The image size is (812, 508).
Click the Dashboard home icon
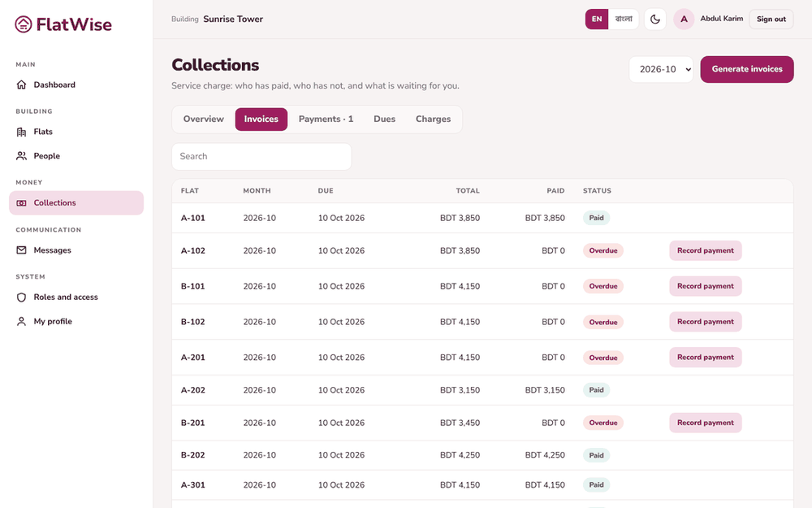click(x=21, y=85)
